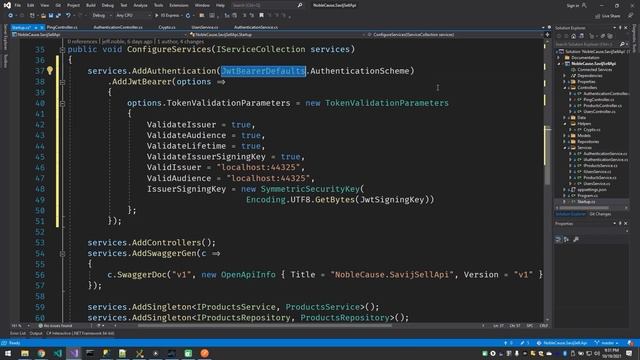Select Crypto.cs under Helpers folder
640x360 pixels.
tap(591, 130)
